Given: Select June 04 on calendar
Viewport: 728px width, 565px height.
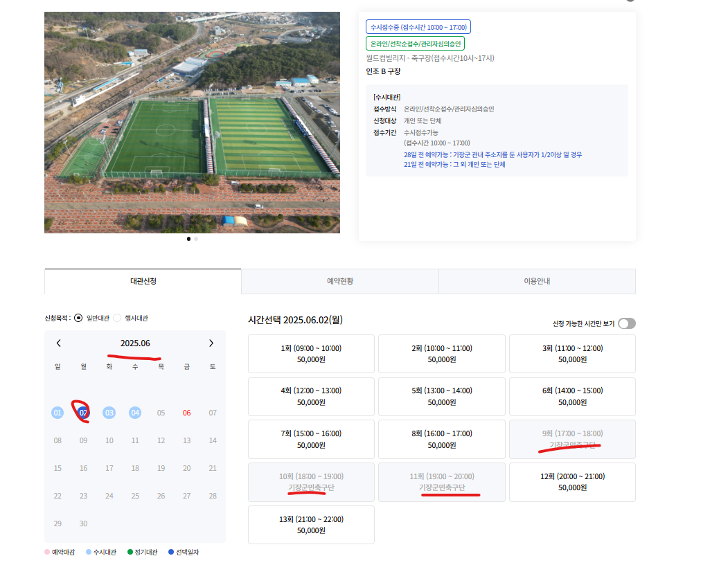Looking at the screenshot, I should 135,413.
